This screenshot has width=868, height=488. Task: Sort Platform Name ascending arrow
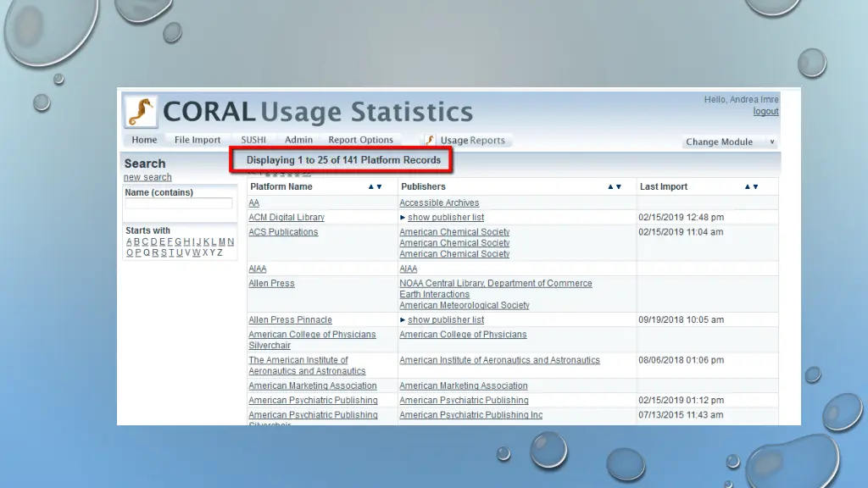click(371, 187)
